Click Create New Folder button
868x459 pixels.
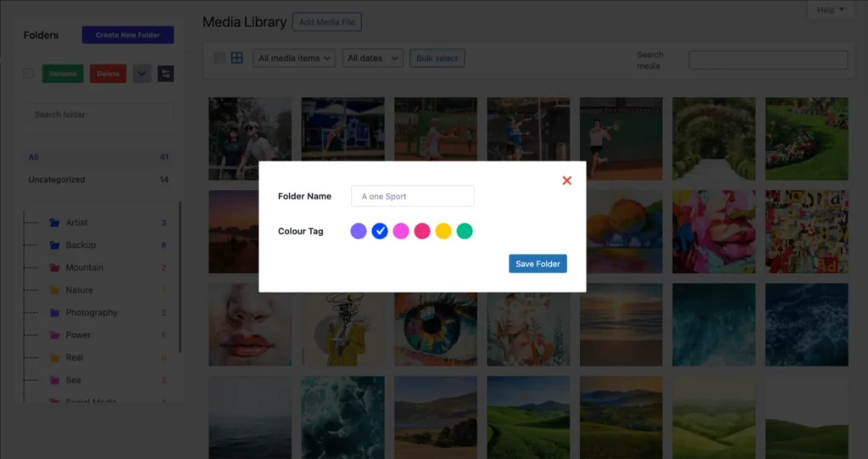(x=128, y=35)
